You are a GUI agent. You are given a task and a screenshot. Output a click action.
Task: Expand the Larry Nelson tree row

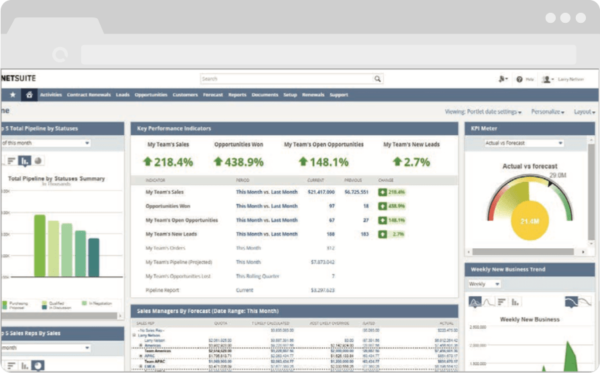(134, 335)
